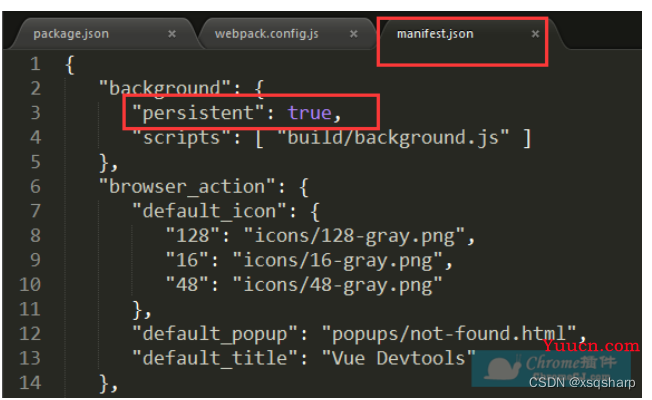Click the "128" key on line 8
This screenshot has width=652, height=400.
pos(193,235)
